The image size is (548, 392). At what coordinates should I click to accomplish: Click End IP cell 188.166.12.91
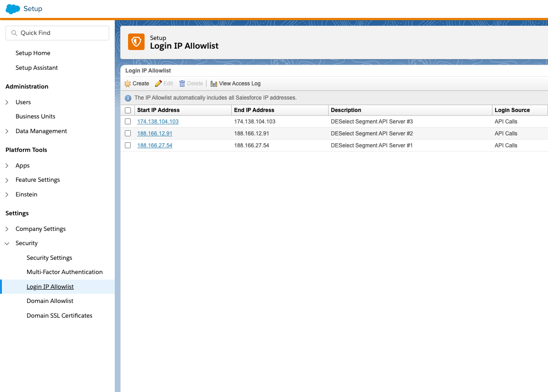pos(252,134)
